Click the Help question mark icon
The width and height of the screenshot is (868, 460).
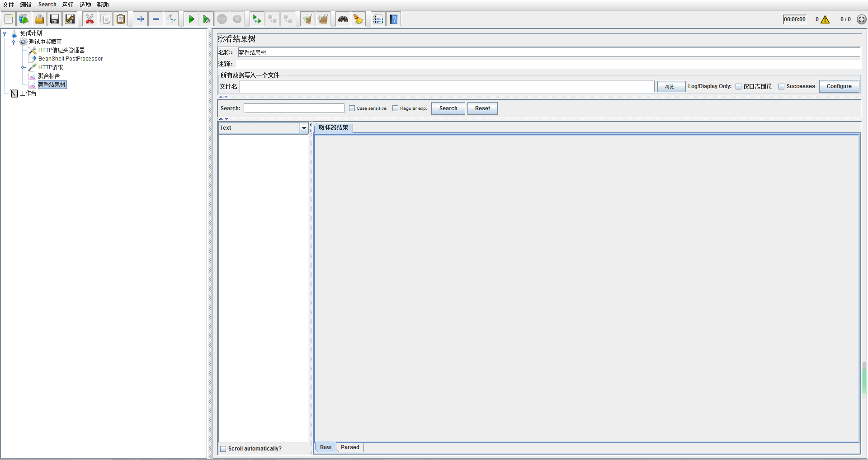point(394,19)
